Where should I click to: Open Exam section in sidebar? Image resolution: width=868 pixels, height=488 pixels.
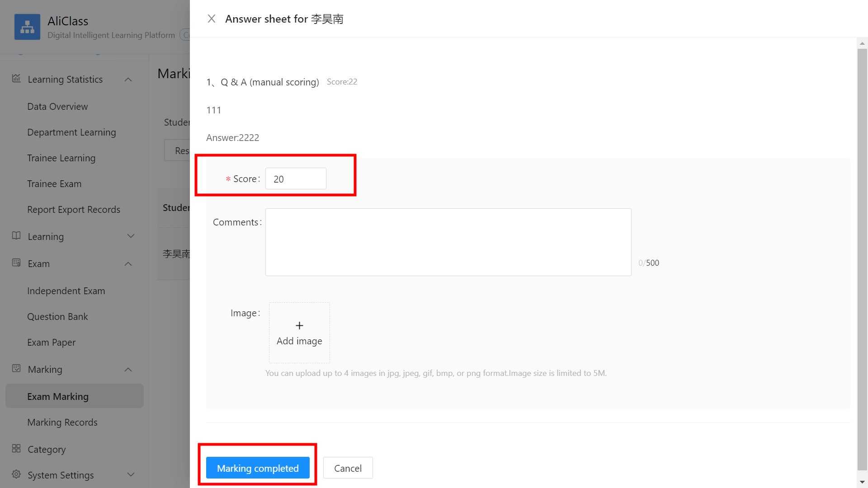click(37, 263)
